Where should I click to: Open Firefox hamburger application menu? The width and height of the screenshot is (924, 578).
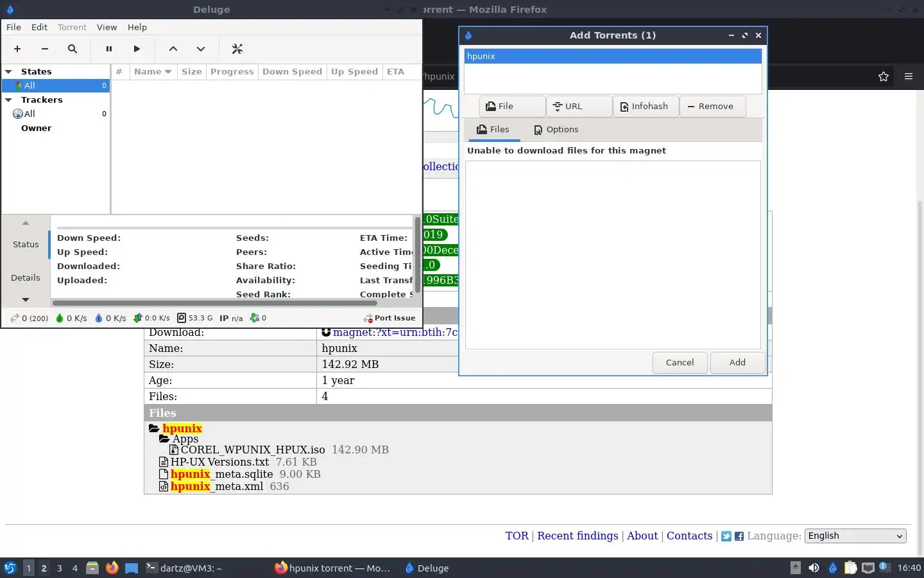click(909, 76)
